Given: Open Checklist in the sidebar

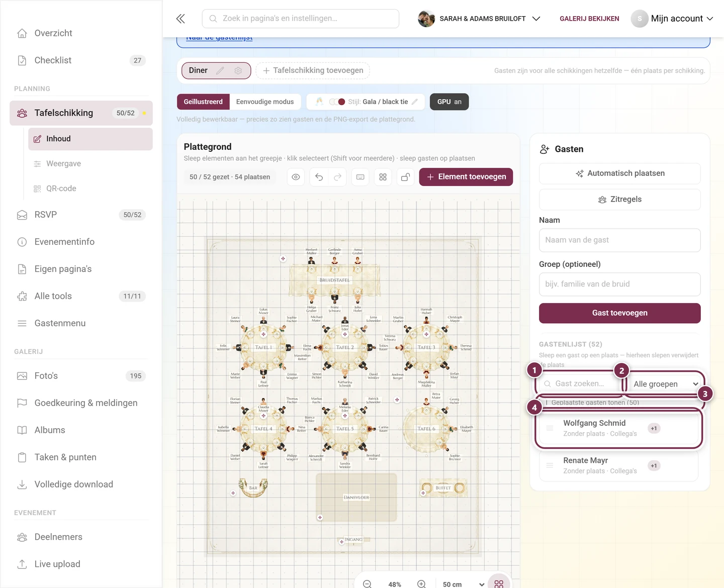Looking at the screenshot, I should [x=81, y=60].
